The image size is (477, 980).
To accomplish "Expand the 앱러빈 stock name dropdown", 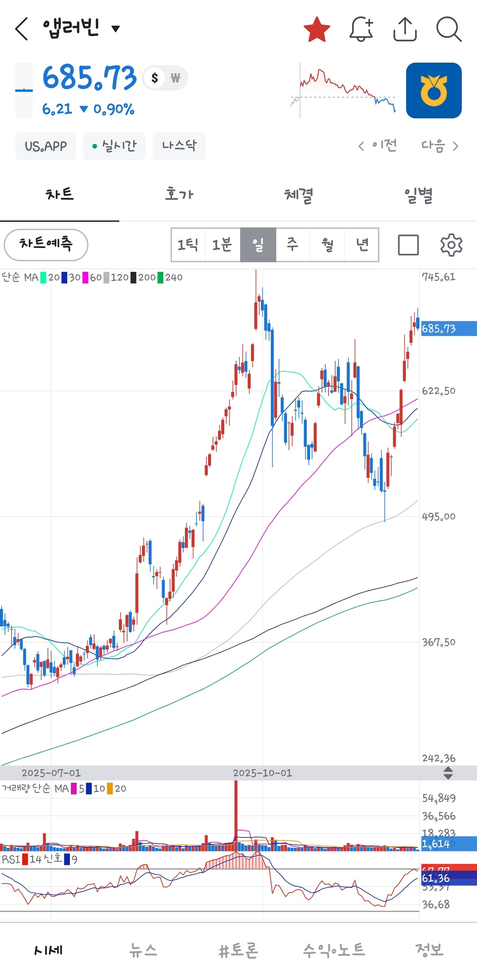I will [x=116, y=29].
